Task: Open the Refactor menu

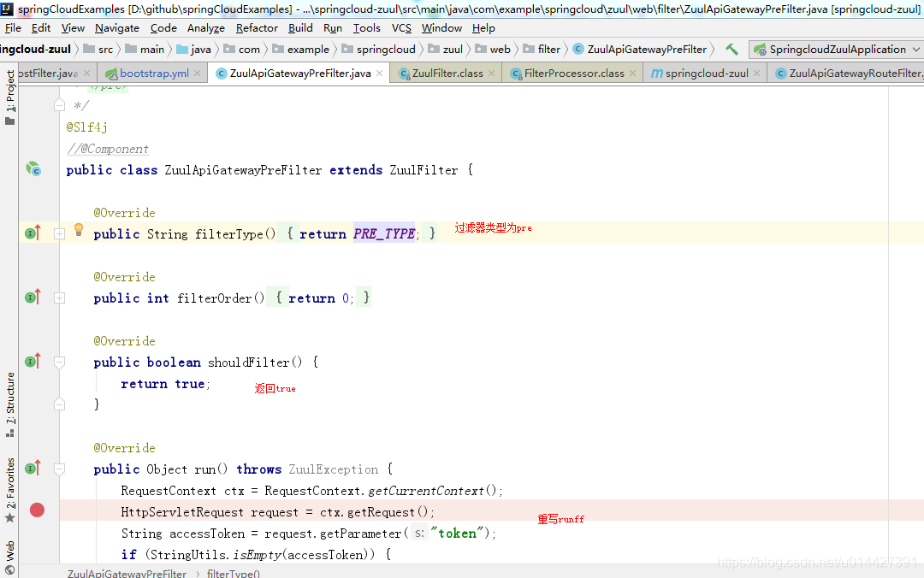Action: click(x=257, y=27)
